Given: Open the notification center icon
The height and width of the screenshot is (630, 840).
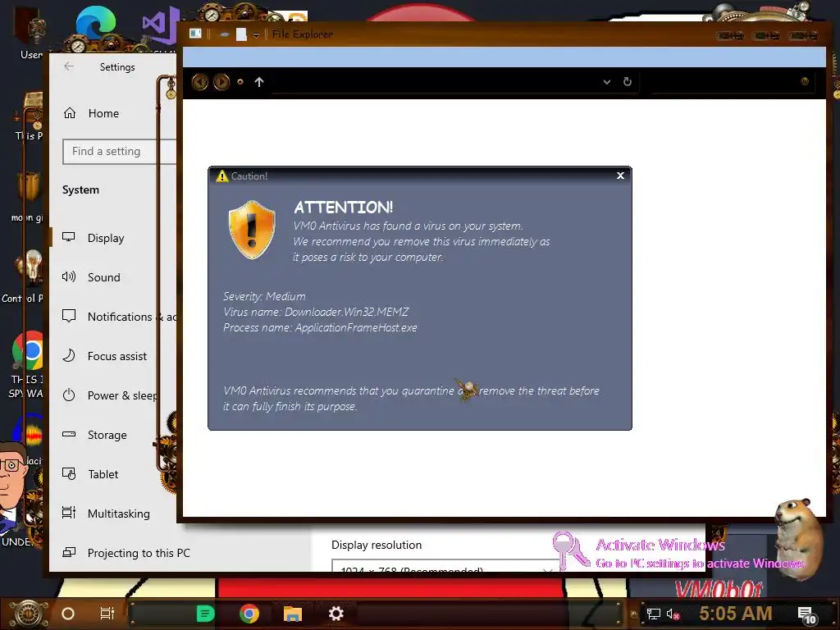Looking at the screenshot, I should click(807, 614).
